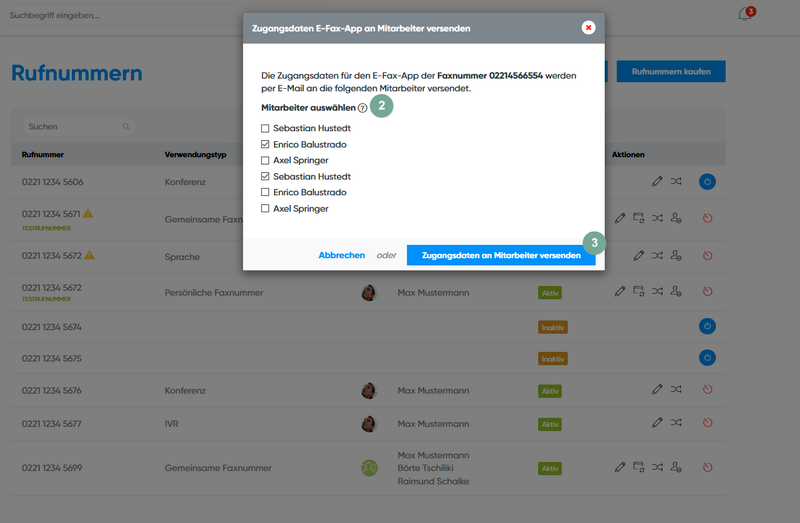Click the Rufnummern kaufen button
Image resolution: width=800 pixels, height=523 pixels.
[671, 72]
